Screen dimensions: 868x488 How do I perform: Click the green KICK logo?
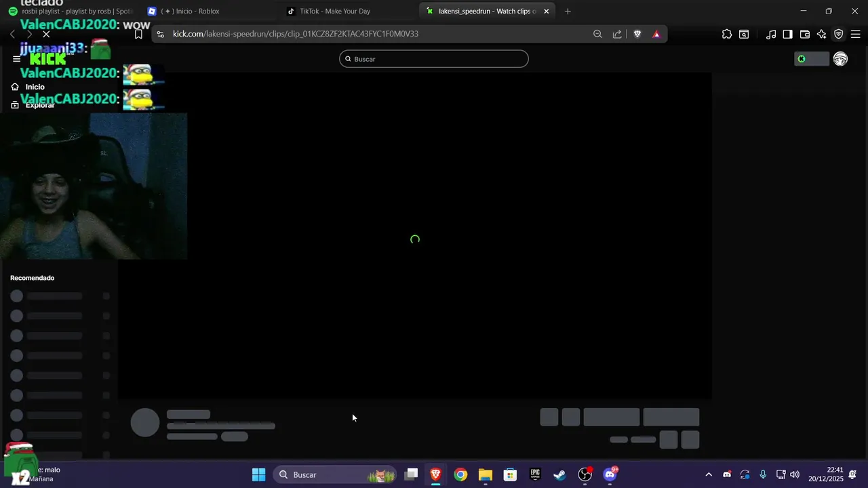tap(47, 59)
